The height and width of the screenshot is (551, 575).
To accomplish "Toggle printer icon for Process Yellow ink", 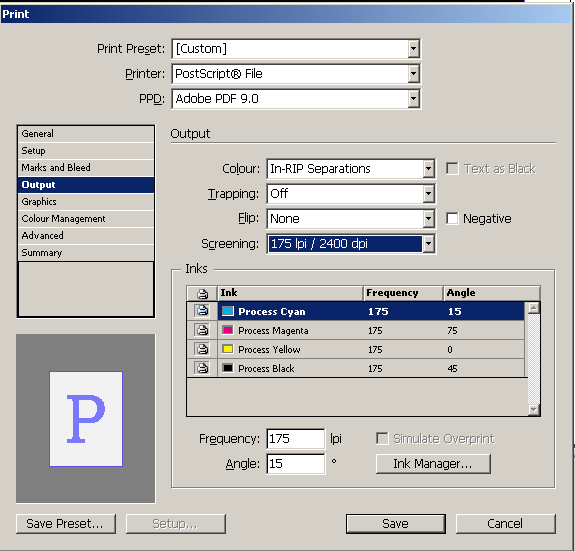I will [202, 349].
